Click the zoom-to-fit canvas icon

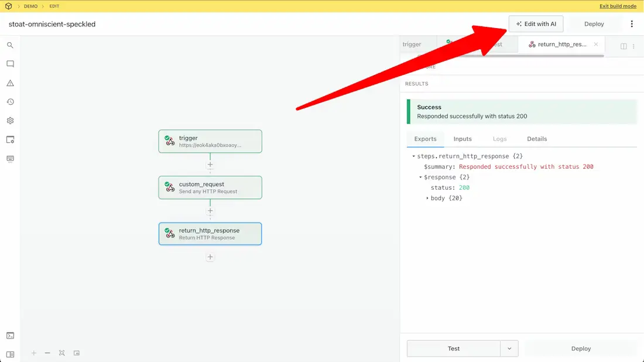tap(61, 353)
